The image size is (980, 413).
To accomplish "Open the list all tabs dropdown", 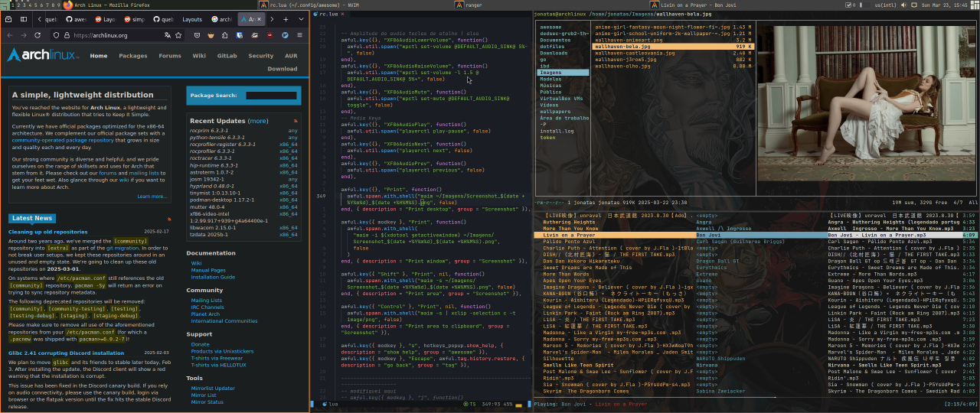I will (x=301, y=19).
